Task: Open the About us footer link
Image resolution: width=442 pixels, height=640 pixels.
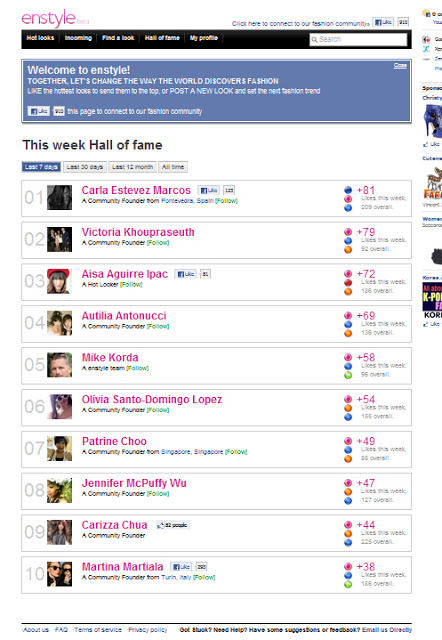Action: [x=36, y=630]
